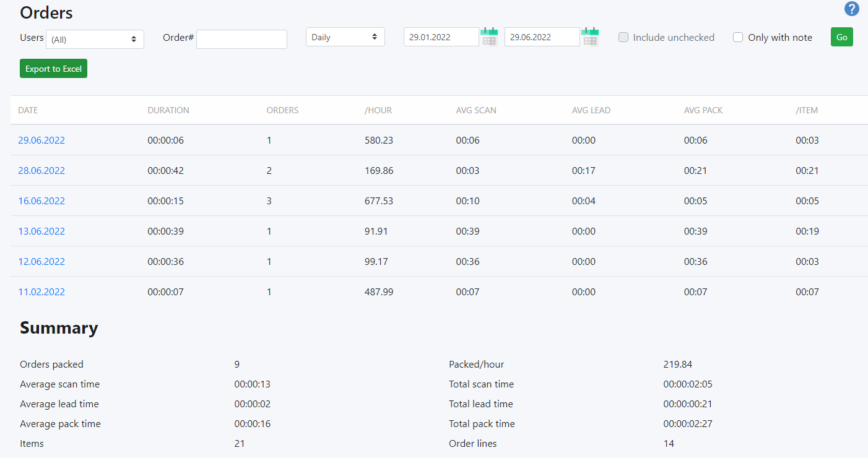Screen dimensions: 868x458
Task: Open the calendar picker for the start date
Action: click(489, 37)
